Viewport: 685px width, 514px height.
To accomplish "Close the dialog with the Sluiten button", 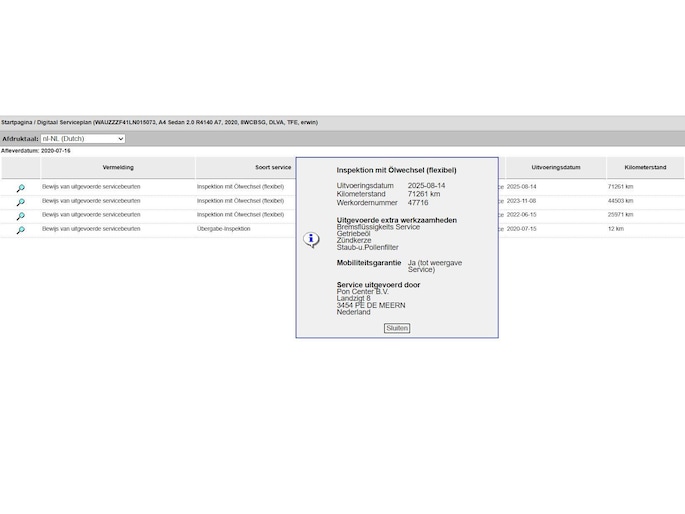I will pyautogui.click(x=397, y=328).
